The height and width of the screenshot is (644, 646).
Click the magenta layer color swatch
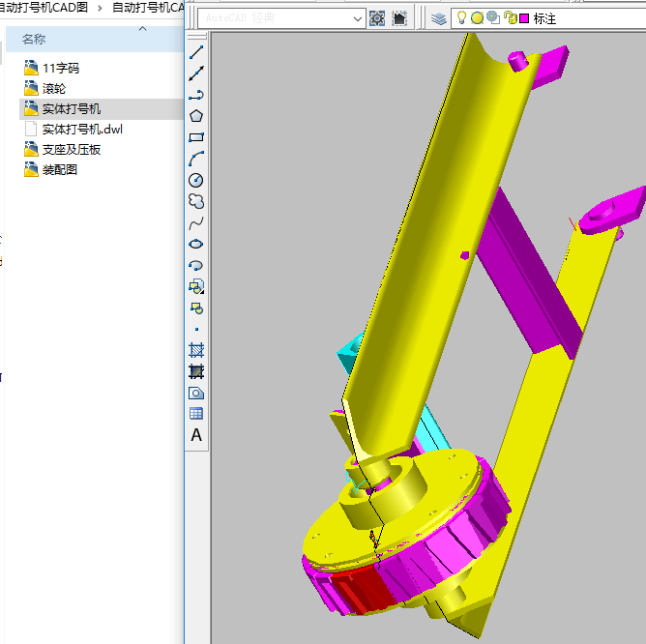524,18
